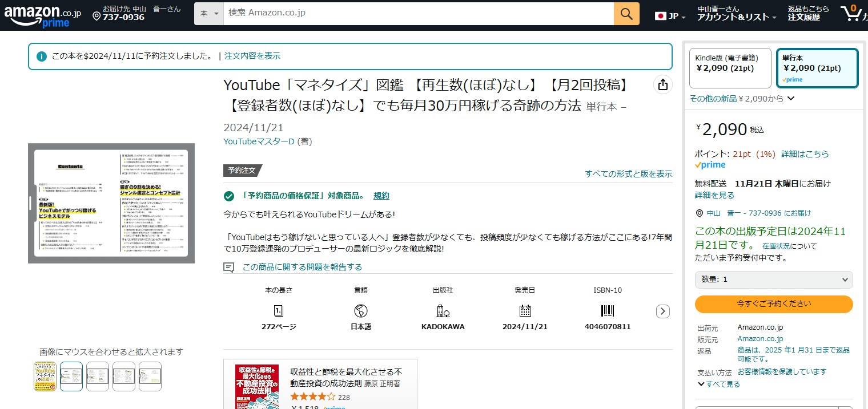Click the KADOKAWA publisher text
Viewport: 868px width, 409px height.
coord(443,327)
